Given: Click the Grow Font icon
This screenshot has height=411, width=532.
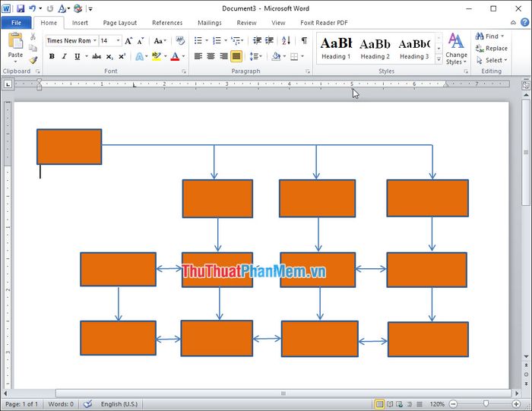Looking at the screenshot, I should tap(128, 40).
